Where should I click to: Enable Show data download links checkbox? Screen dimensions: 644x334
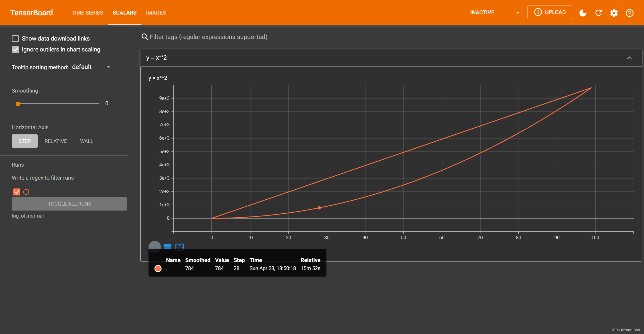(x=15, y=38)
